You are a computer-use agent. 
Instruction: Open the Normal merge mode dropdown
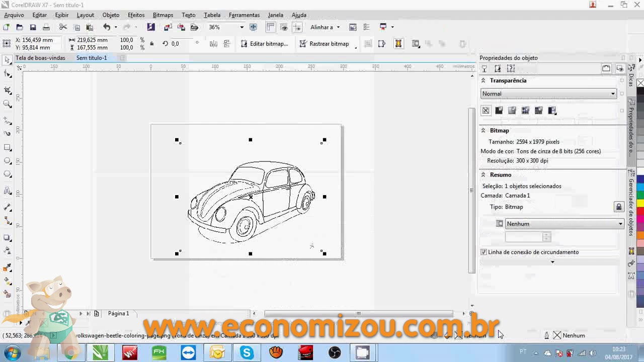pos(548,94)
